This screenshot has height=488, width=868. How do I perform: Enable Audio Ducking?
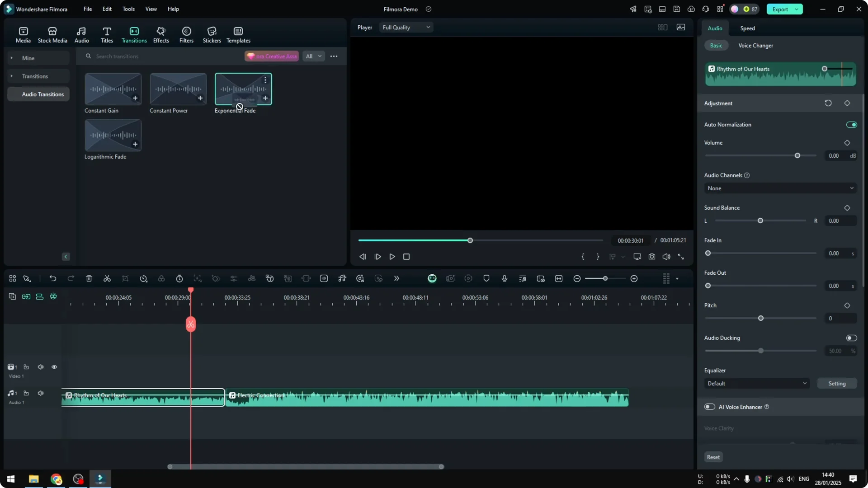point(851,338)
